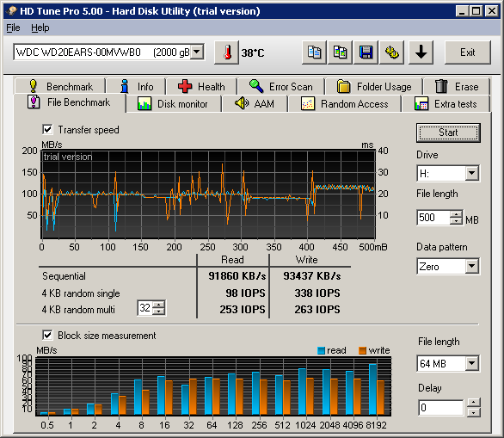Click the 38°C temperature readout
The image size is (504, 438).
tap(253, 52)
